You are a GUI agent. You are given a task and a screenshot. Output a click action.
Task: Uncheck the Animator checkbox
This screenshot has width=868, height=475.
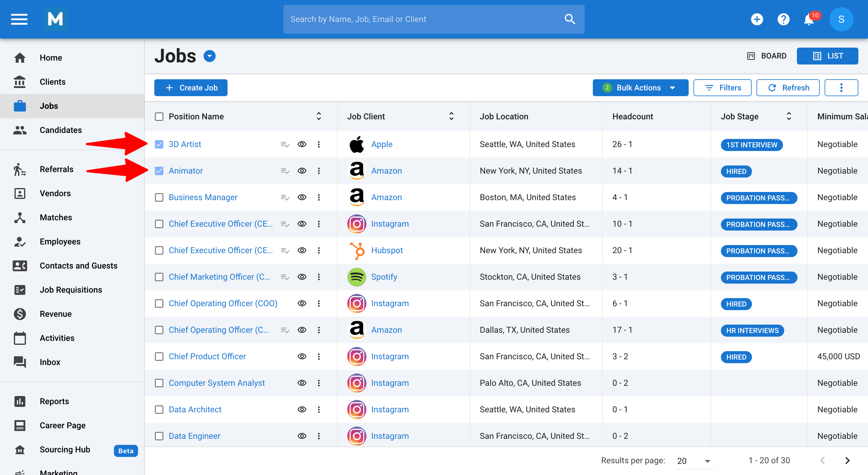tap(159, 171)
